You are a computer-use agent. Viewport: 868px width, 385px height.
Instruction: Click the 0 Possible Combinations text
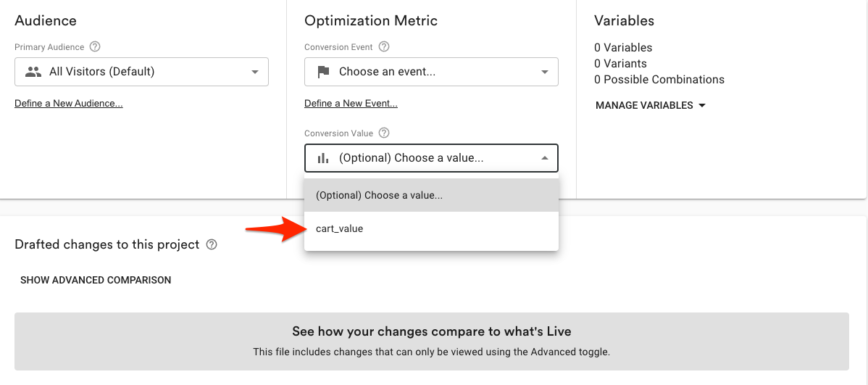coord(659,79)
